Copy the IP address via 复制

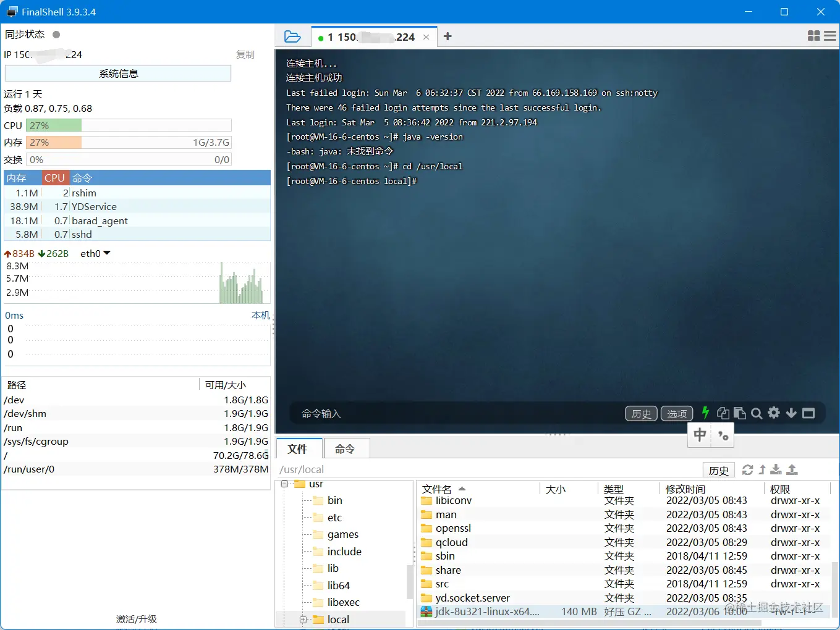245,54
